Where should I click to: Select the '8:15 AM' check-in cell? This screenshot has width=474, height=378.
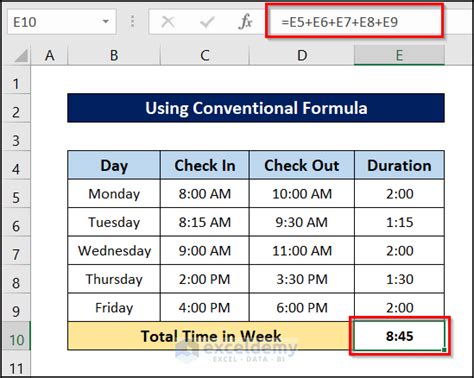[205, 222]
